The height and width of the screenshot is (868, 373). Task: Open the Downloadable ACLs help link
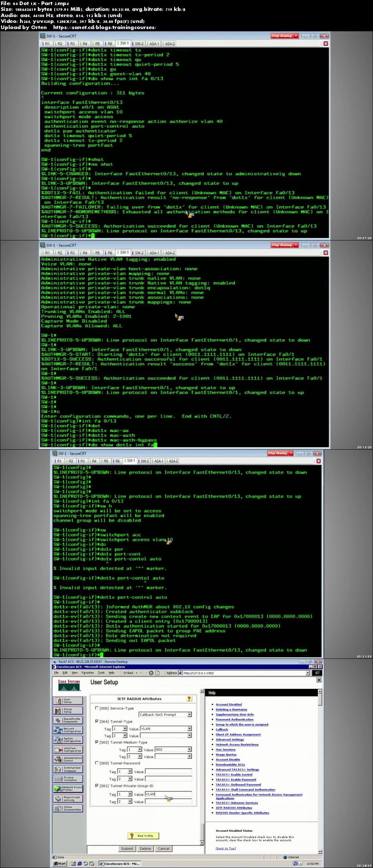[x=230, y=764]
